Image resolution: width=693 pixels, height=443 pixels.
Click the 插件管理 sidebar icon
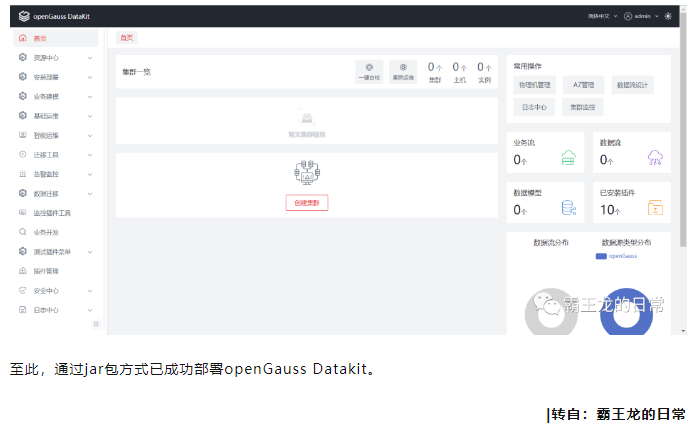23,271
